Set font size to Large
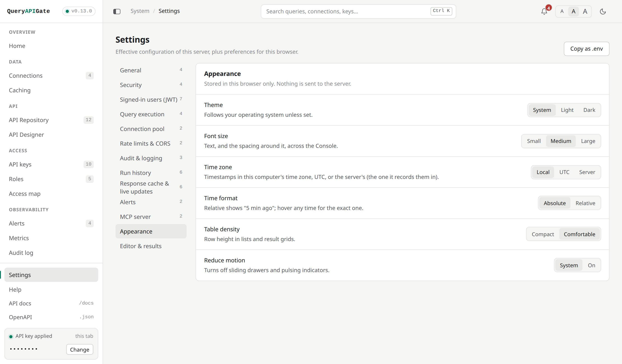622x364 pixels. click(588, 141)
